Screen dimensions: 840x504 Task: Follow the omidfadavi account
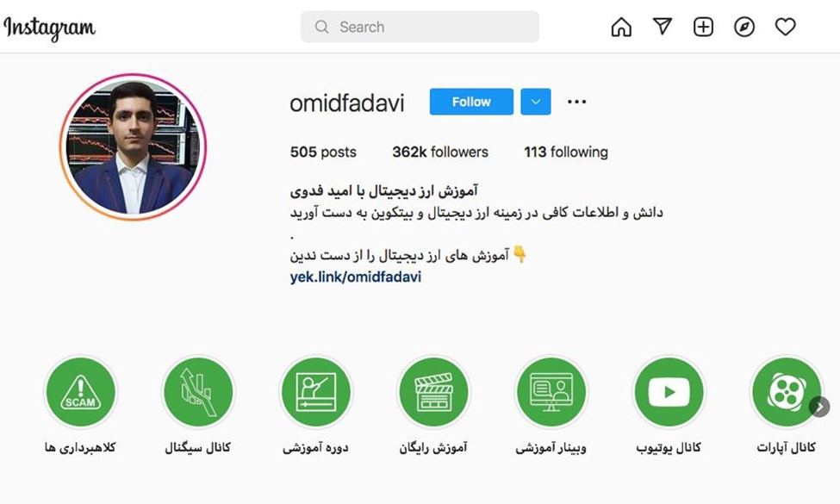coord(471,102)
